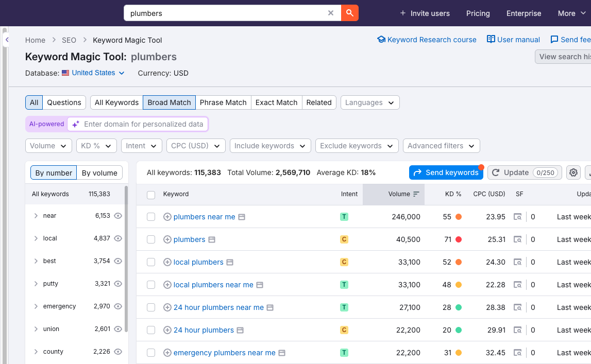View SERP features icon in 32.45 CPC row

pos(517,353)
